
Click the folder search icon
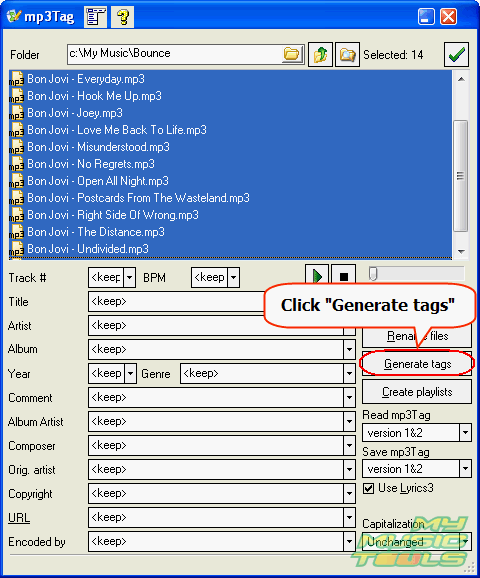point(347,54)
